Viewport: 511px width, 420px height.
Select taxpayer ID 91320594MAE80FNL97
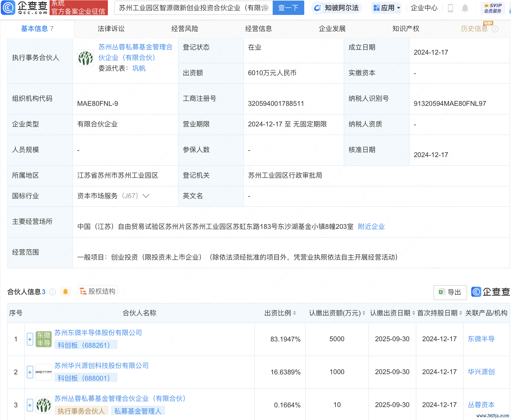450,104
